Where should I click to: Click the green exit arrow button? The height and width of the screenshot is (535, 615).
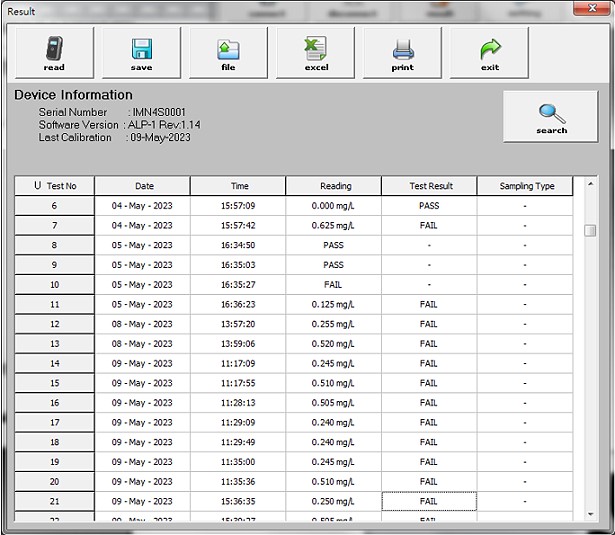pos(489,53)
